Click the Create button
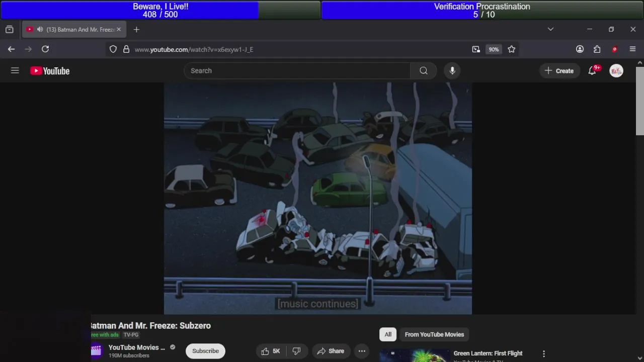The width and height of the screenshot is (644, 362). tap(559, 71)
